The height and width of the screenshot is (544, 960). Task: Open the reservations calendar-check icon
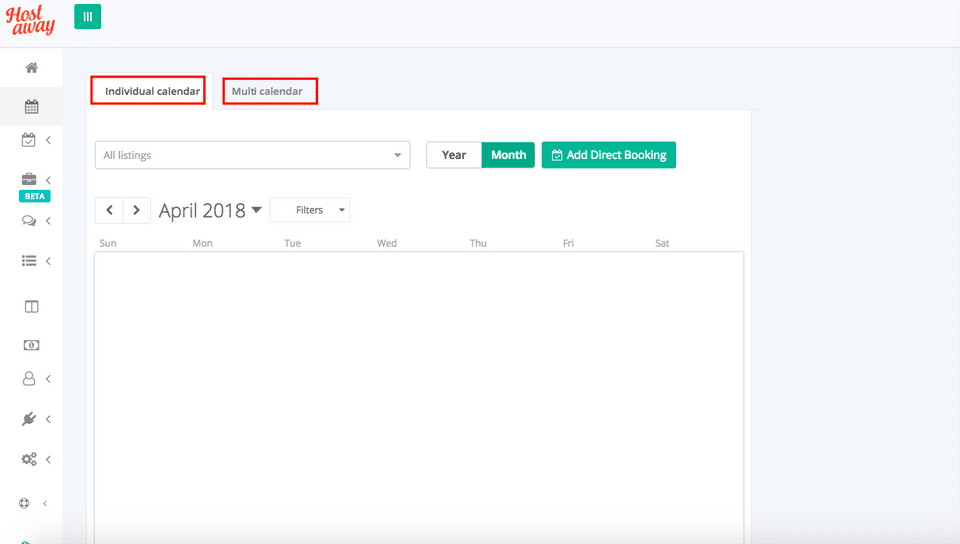point(29,140)
